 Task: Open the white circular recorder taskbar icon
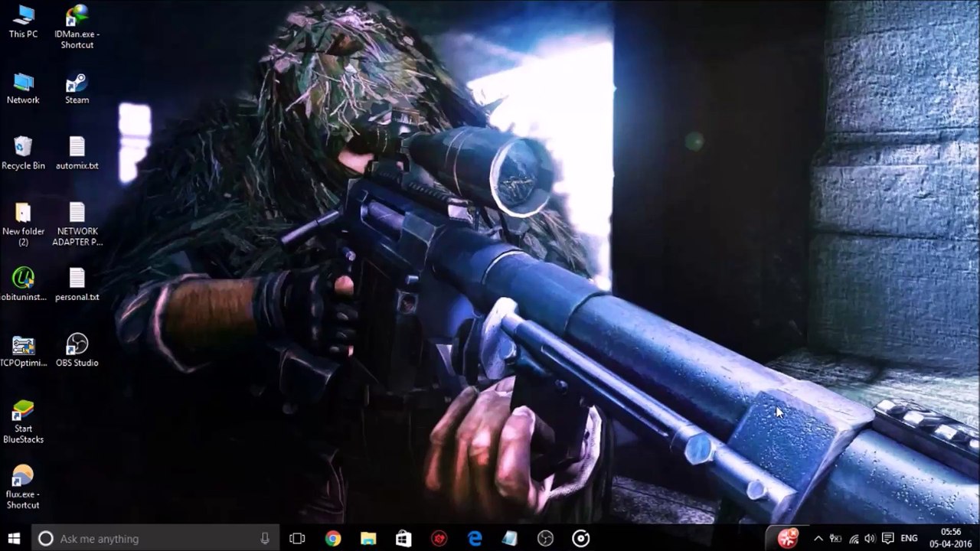pyautogui.click(x=581, y=539)
